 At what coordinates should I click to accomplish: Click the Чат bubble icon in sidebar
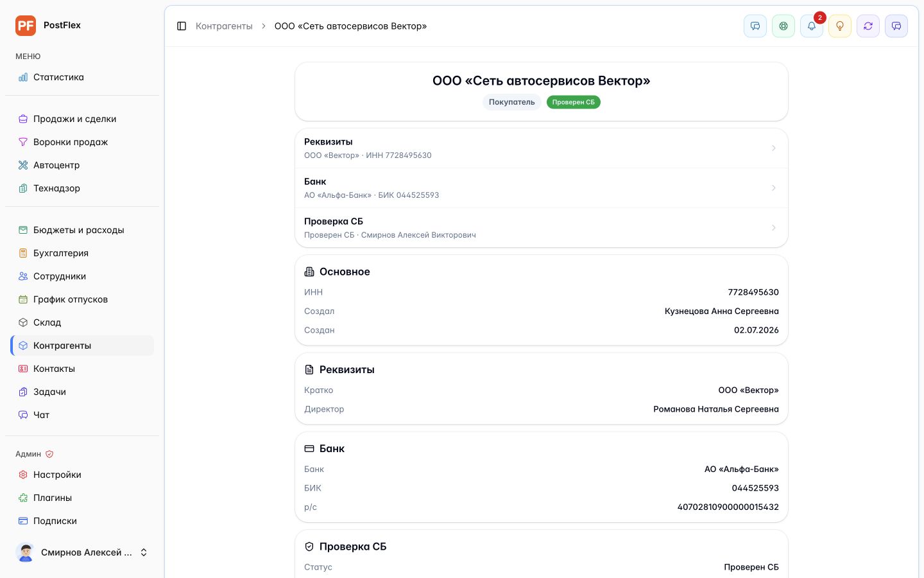(x=23, y=415)
